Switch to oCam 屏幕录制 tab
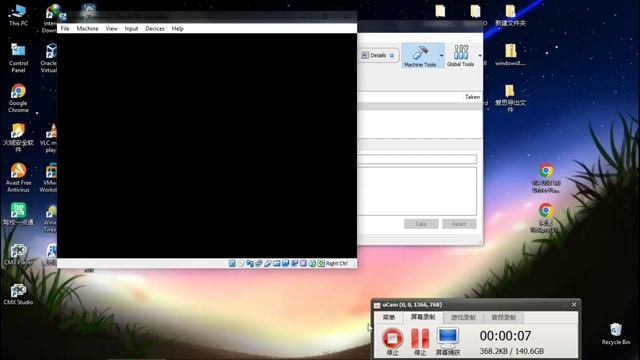Screen dimensions: 640x360 click(423, 317)
